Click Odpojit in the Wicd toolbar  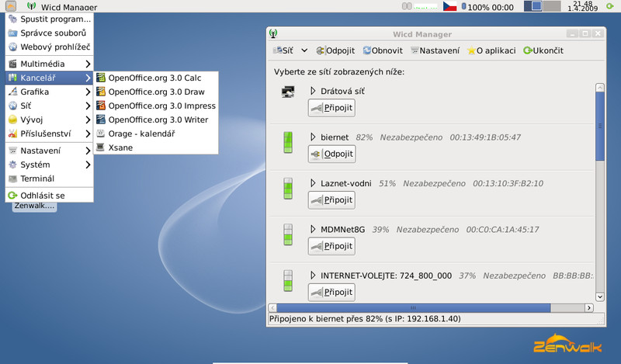coord(335,50)
